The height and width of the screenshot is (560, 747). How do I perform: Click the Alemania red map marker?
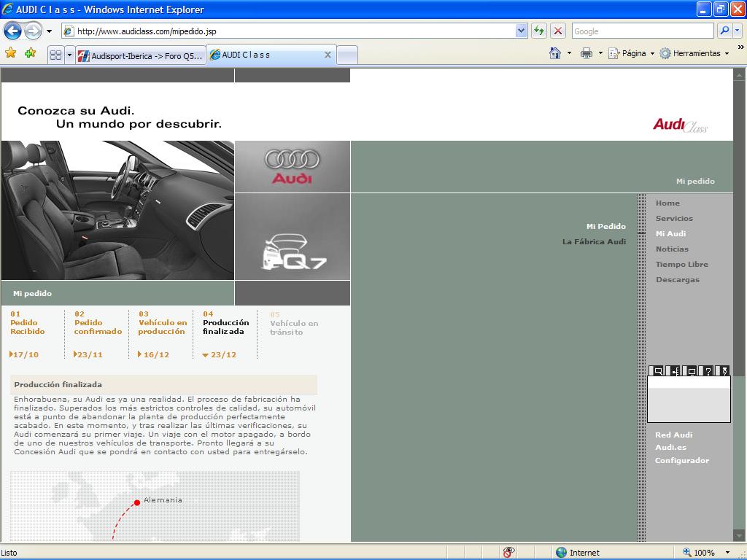pos(137,502)
